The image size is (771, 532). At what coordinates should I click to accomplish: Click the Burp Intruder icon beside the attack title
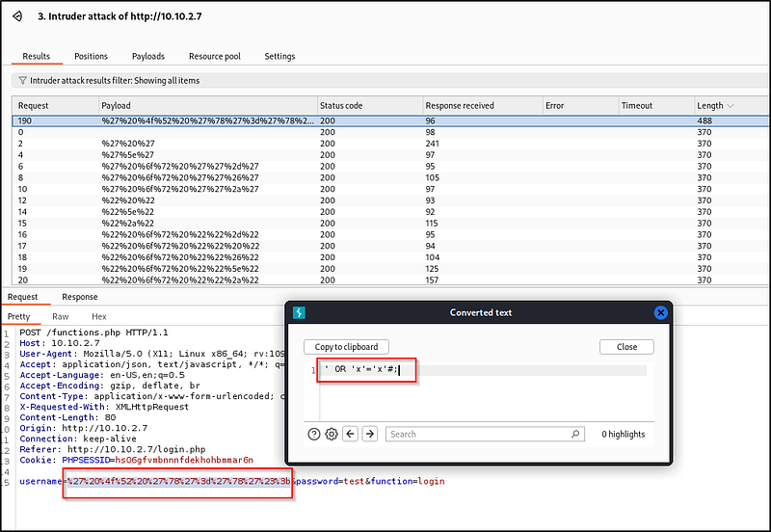(17, 16)
